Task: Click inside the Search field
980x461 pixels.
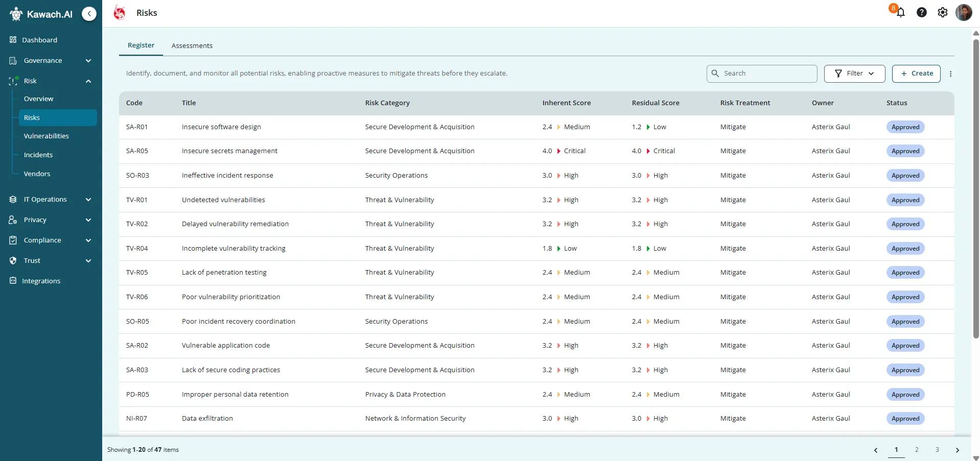Action: 762,74
